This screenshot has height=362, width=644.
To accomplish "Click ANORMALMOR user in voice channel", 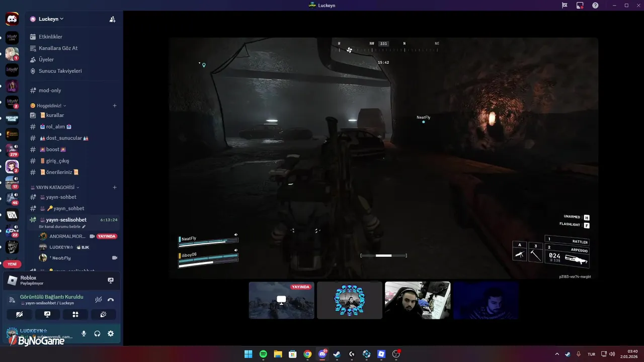I will [x=62, y=236].
